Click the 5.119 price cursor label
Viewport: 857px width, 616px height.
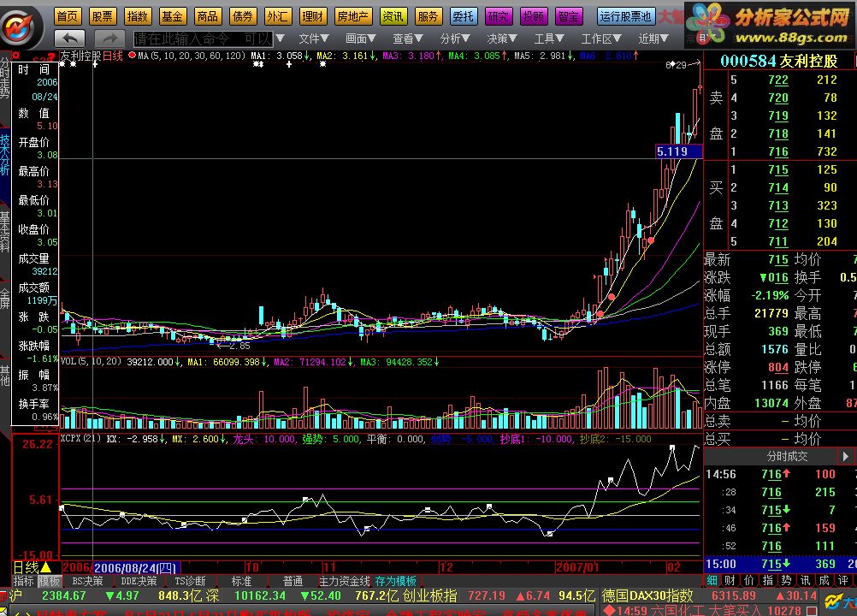coord(679,151)
